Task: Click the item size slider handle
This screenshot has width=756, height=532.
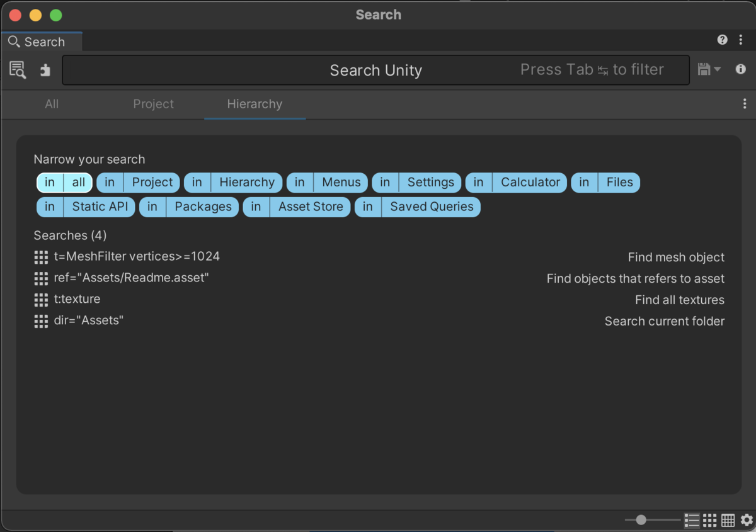Action: pyautogui.click(x=641, y=520)
